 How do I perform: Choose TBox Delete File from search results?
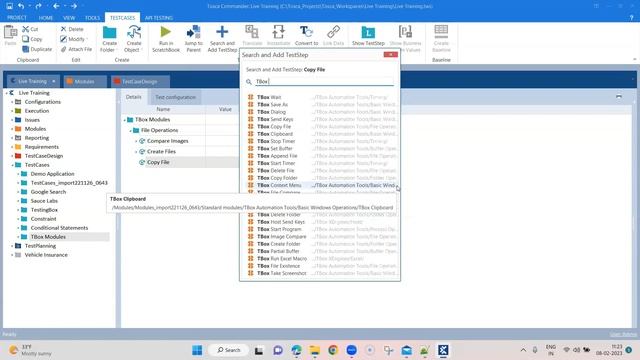(x=322, y=171)
